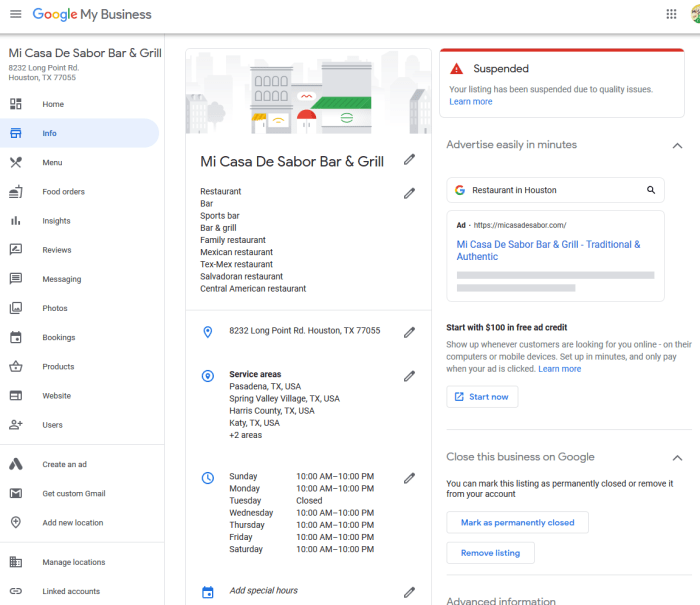The height and width of the screenshot is (605, 700).
Task: Click the Info storefront icon
Action: click(x=16, y=133)
